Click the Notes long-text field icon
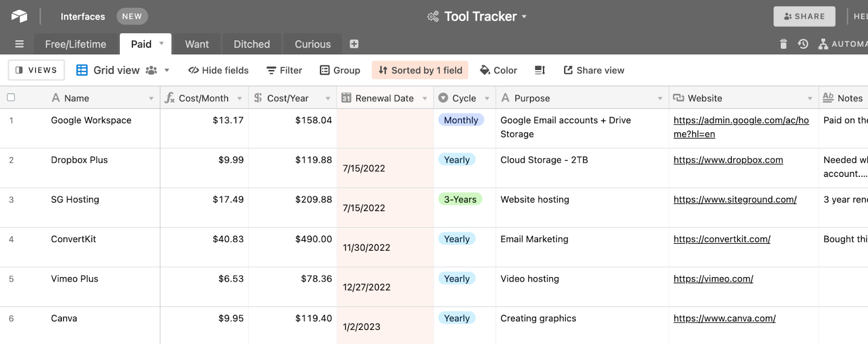Image resolution: width=868 pixels, height=344 pixels. [x=828, y=98]
